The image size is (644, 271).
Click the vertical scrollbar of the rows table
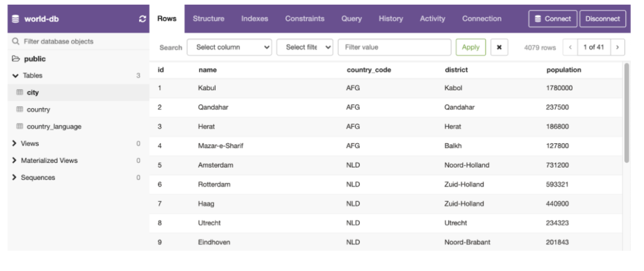click(626, 113)
